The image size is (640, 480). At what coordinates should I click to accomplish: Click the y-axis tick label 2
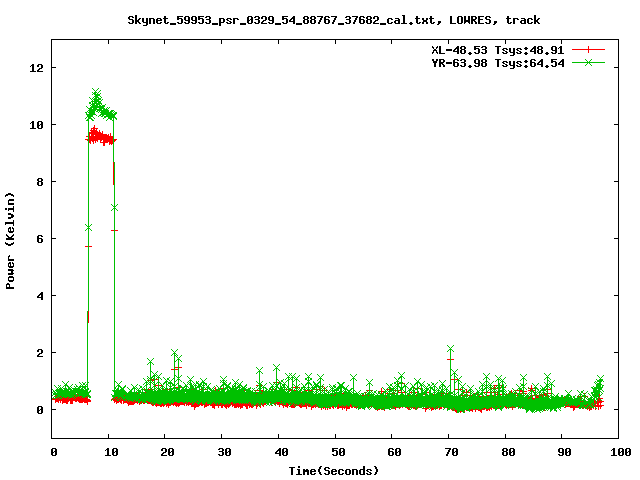pyautogui.click(x=40, y=353)
